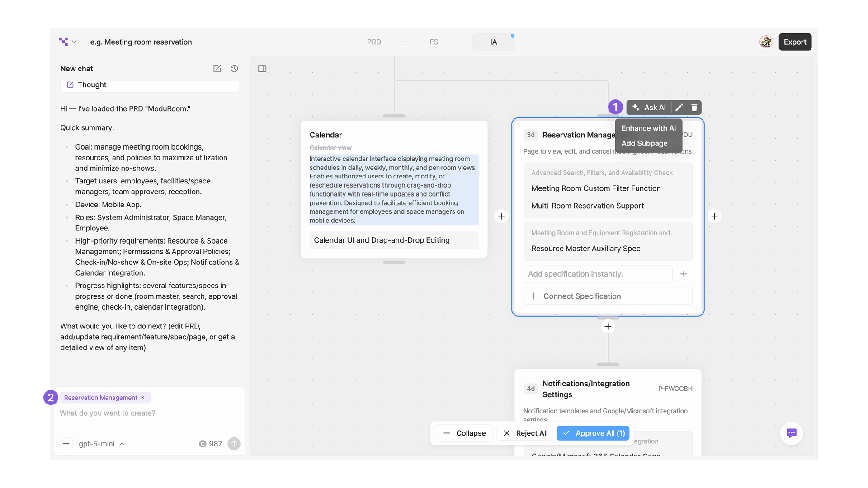This screenshot has width=868, height=488.
Task: Expand the logo dropdown chevron at top left
Action: point(74,42)
